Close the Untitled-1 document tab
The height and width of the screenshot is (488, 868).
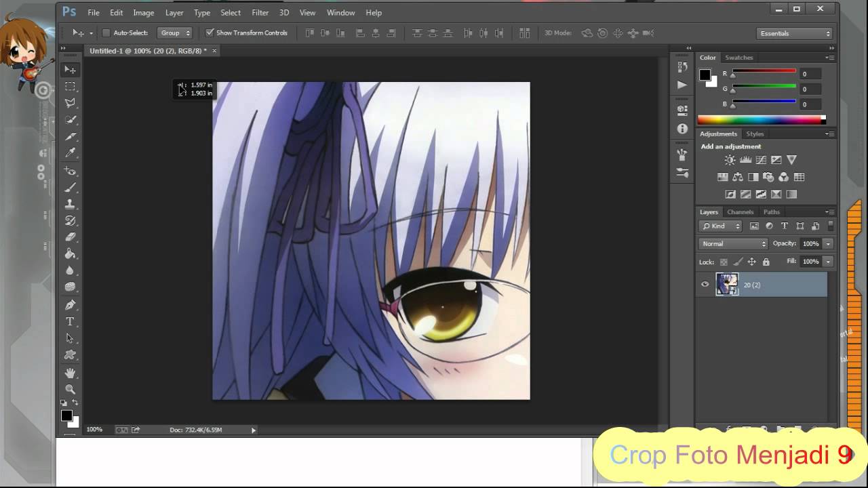tap(214, 51)
